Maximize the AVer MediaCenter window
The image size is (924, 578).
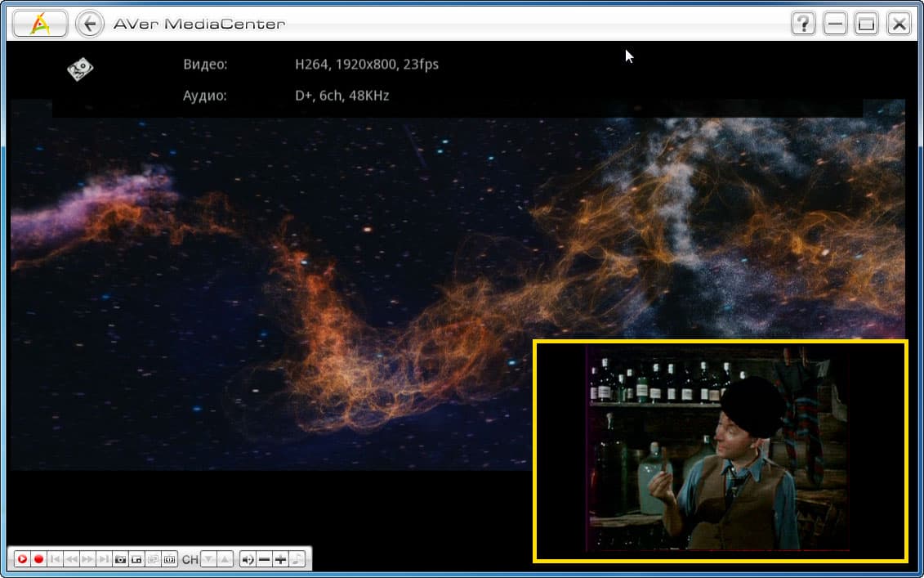(x=866, y=25)
